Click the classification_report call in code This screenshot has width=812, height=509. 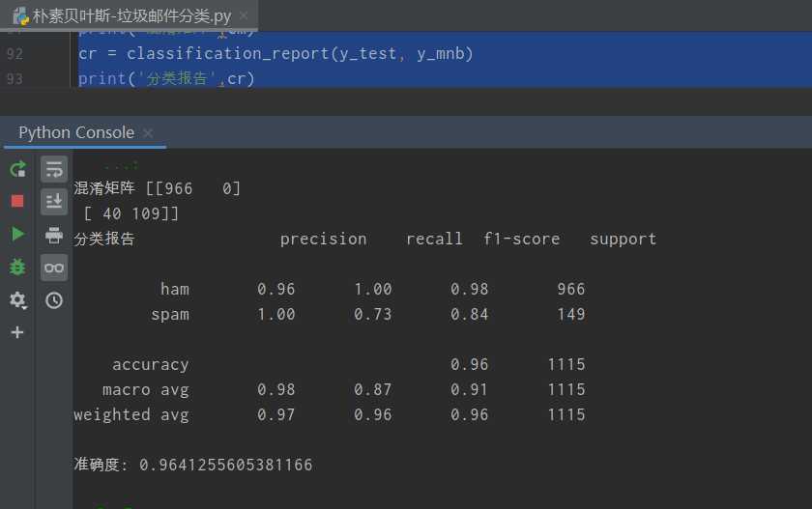pyautogui.click(x=227, y=54)
